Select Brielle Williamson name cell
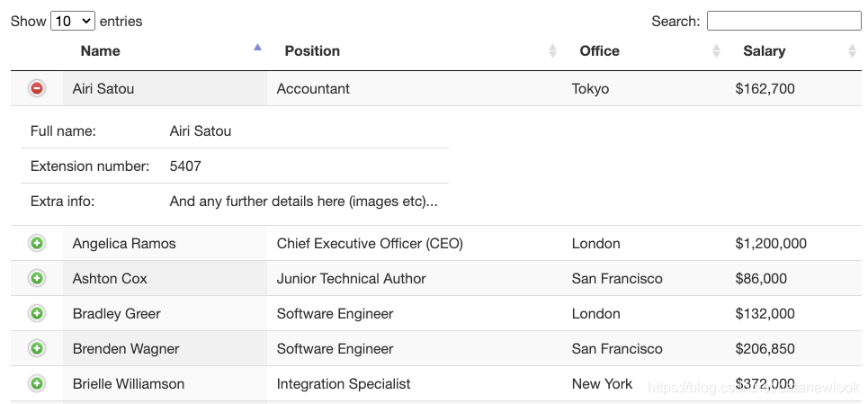 pos(129,383)
